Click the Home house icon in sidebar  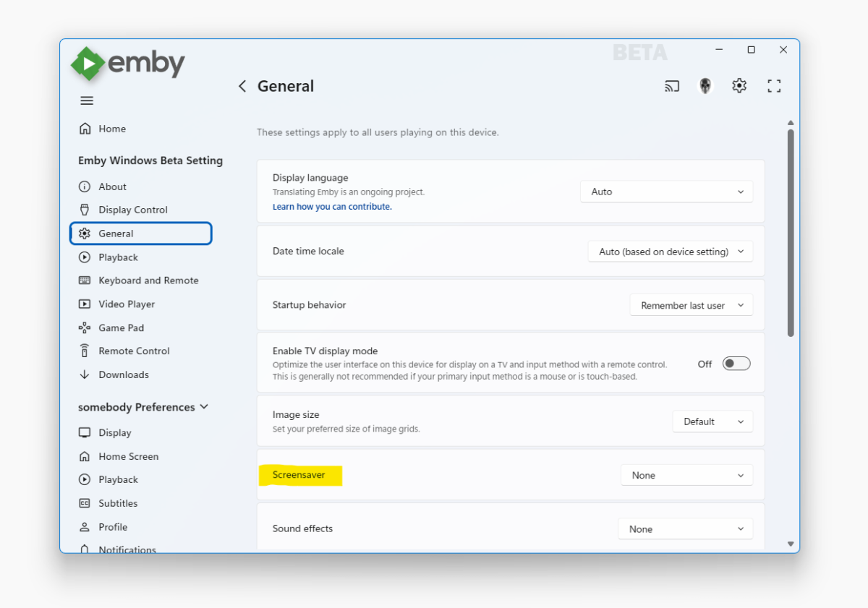(x=85, y=129)
